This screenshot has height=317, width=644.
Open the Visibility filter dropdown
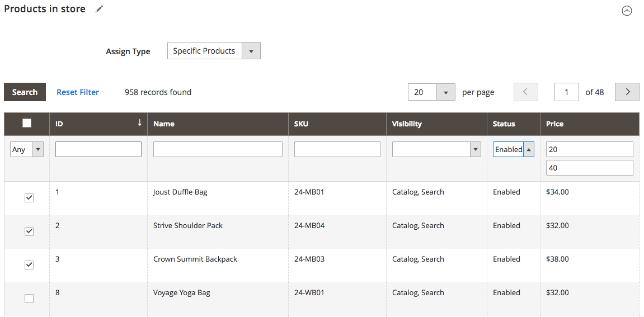click(436, 149)
